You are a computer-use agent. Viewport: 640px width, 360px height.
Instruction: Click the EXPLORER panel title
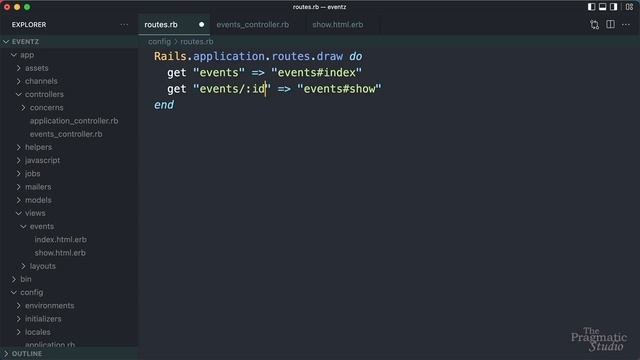pos(29,24)
